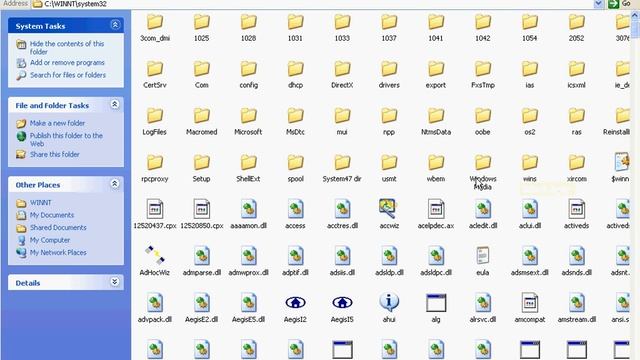The width and height of the screenshot is (640, 360).
Task: Select the amstream.dll file icon
Action: point(576,303)
